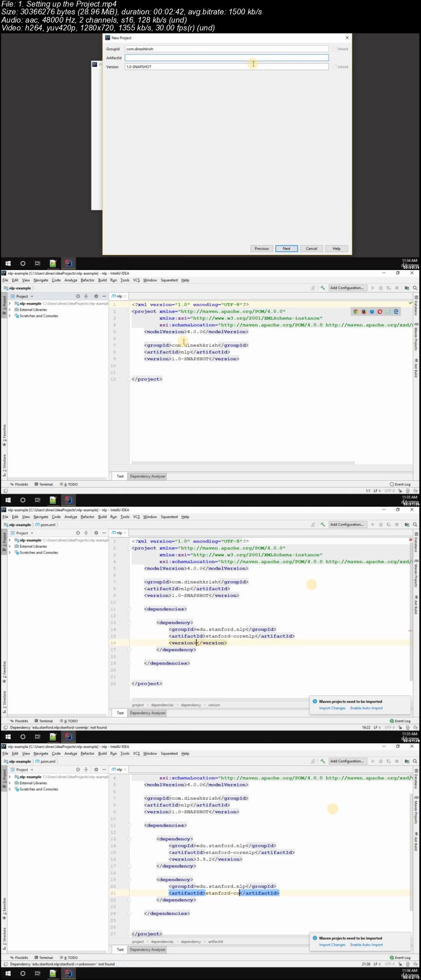
Task: Toggle Inherit checkbox beside Version
Action: (334, 67)
